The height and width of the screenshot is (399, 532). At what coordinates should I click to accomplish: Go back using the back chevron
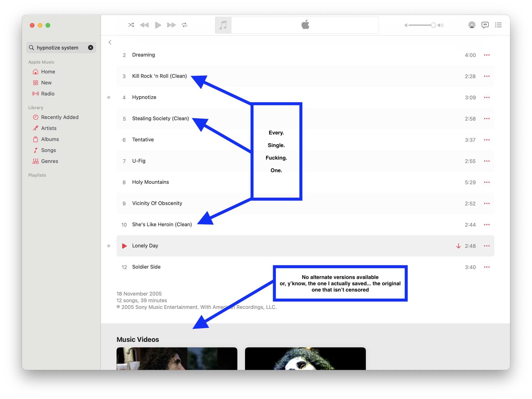tap(110, 42)
